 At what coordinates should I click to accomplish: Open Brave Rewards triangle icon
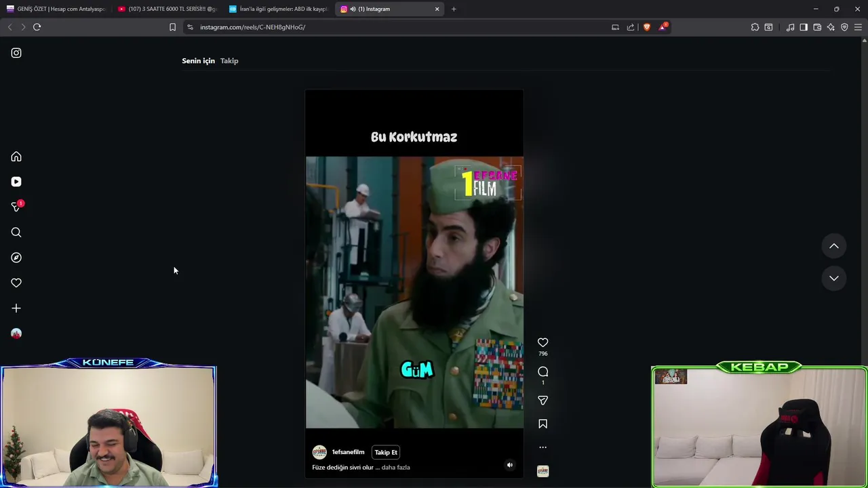click(663, 27)
